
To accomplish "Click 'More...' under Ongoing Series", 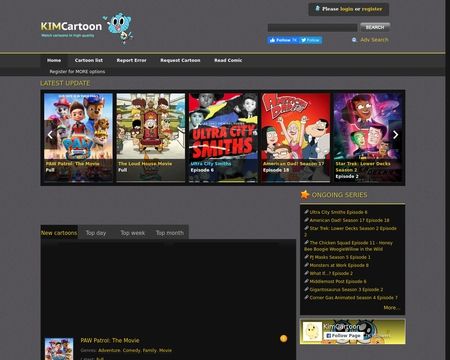I will [392, 308].
